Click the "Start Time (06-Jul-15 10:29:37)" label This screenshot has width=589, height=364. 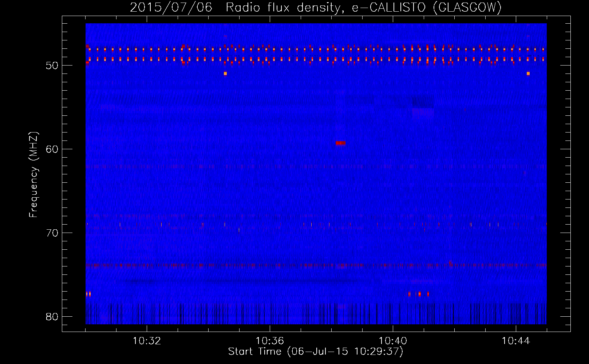[x=316, y=352]
